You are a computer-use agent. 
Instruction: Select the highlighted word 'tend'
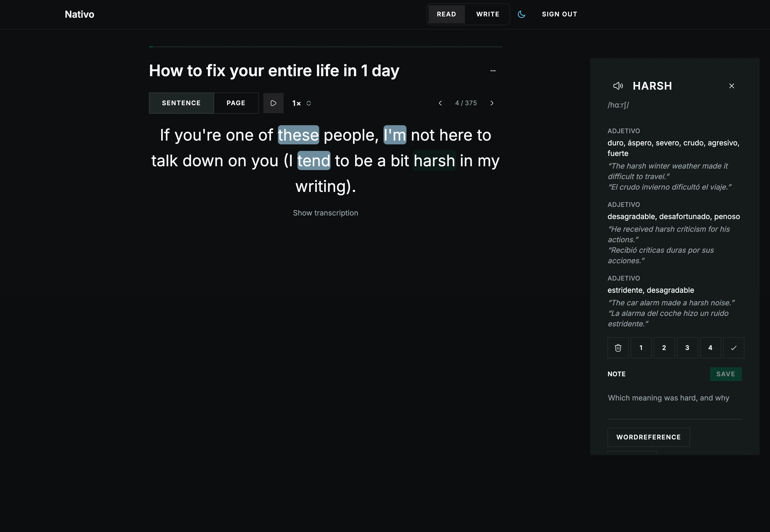tap(314, 161)
